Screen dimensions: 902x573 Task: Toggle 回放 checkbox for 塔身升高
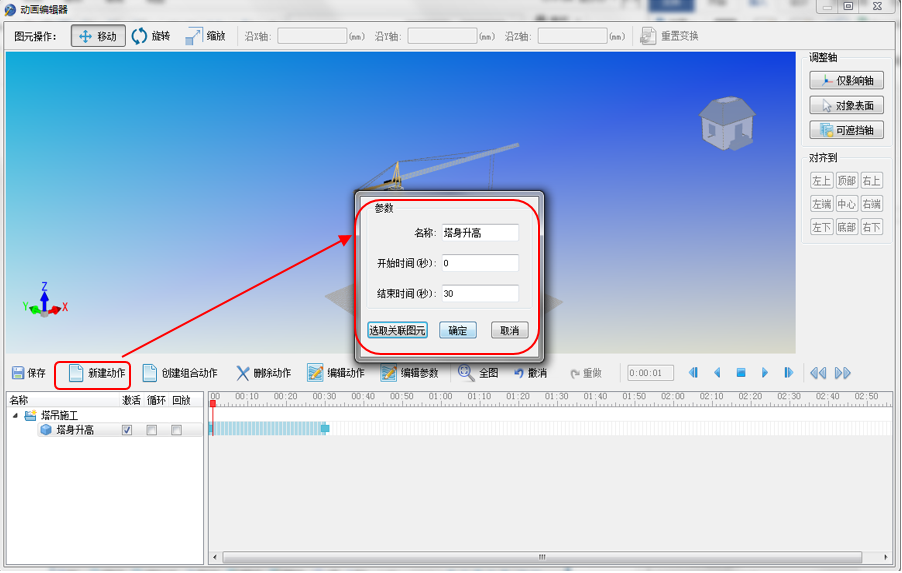coord(177,430)
